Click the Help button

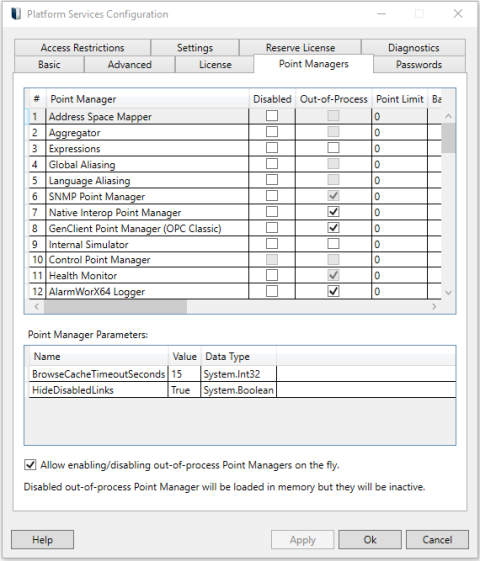[43, 540]
